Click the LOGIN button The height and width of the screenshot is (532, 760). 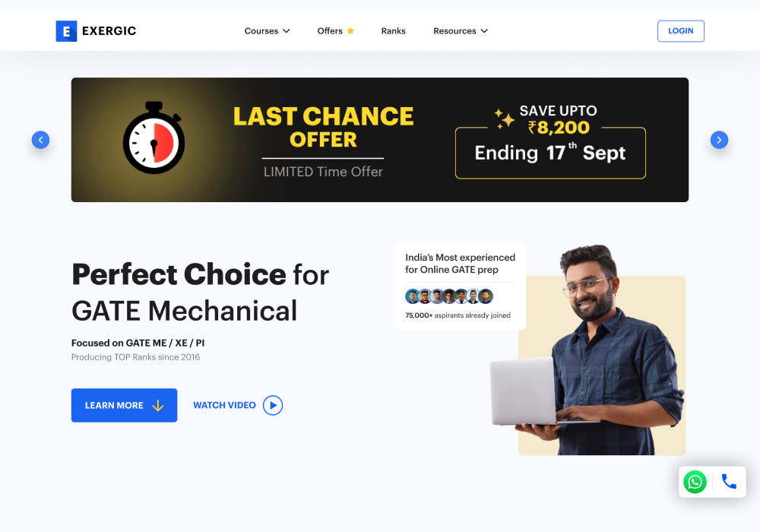pyautogui.click(x=680, y=31)
